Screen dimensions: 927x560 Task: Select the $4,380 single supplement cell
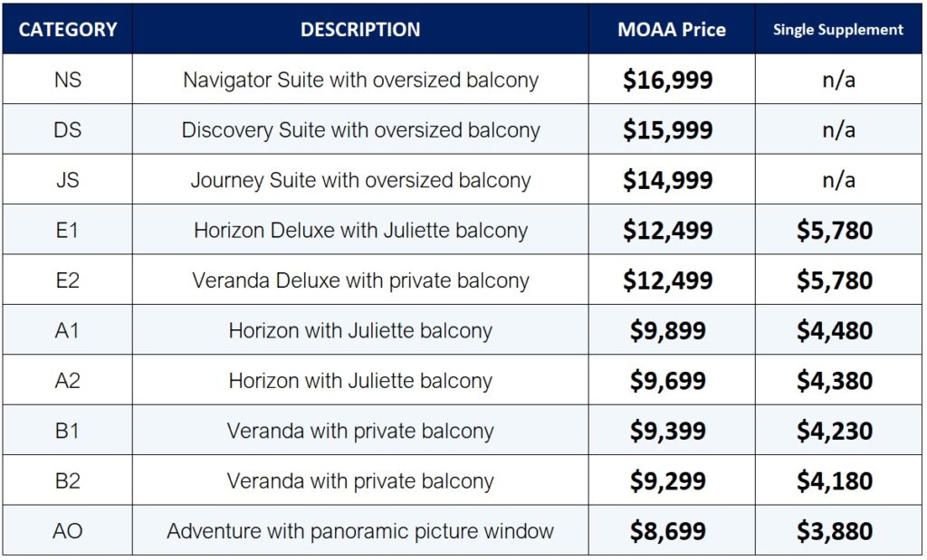pos(834,381)
